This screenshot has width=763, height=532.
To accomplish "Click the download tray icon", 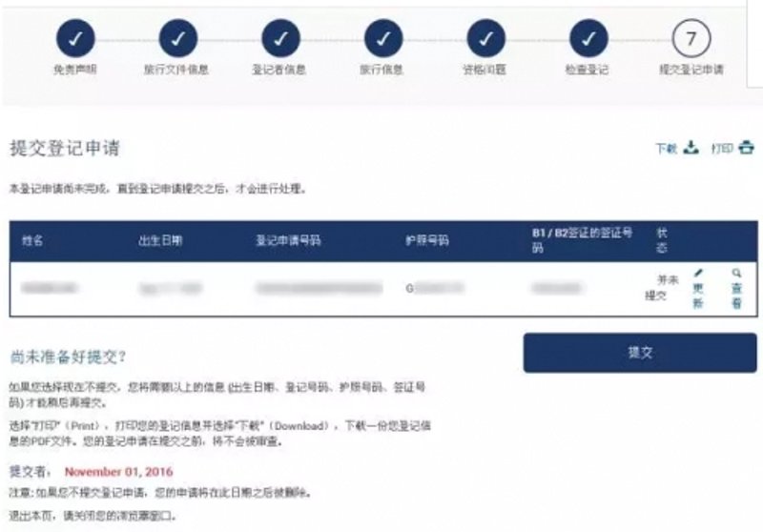I will [x=691, y=148].
